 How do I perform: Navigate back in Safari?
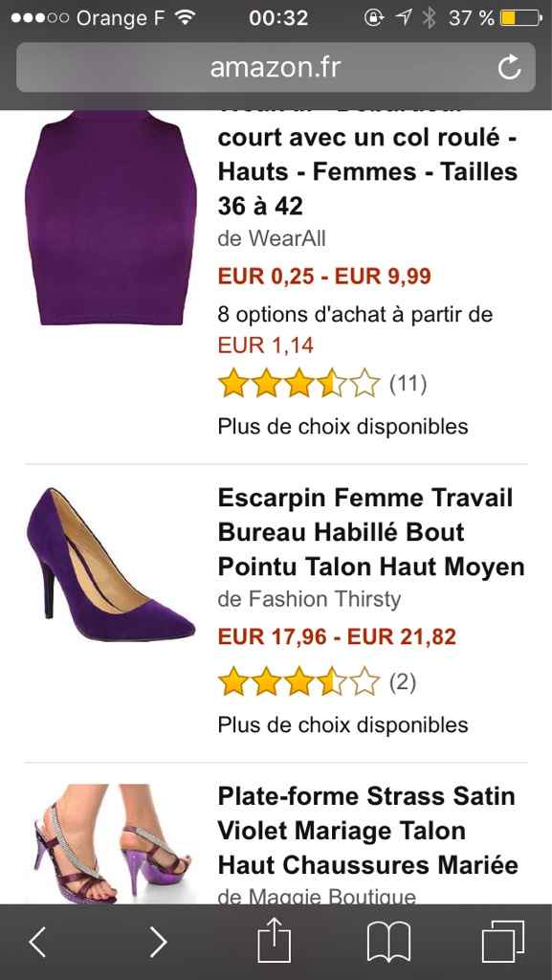tap(37, 943)
